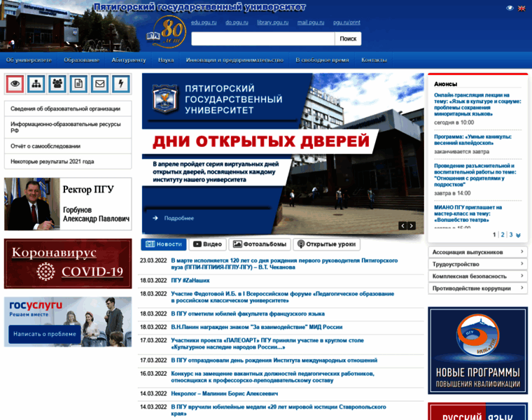Screen dimensions: 532x420
Task: Click the Русский язык banner at bottom right
Action: (477, 412)
